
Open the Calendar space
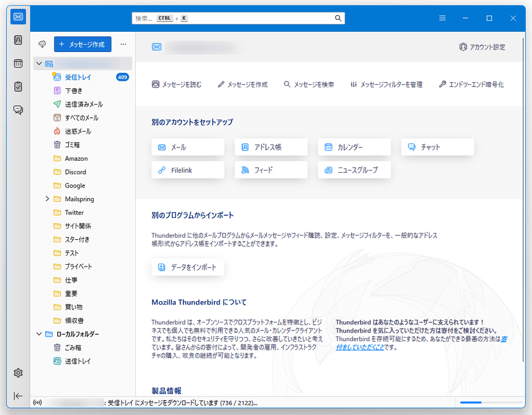tap(19, 64)
